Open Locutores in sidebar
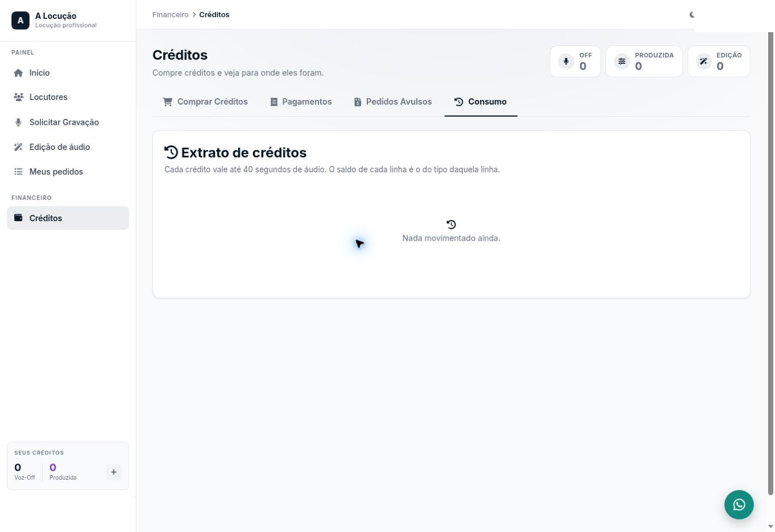Image resolution: width=775 pixels, height=532 pixels. pyautogui.click(x=68, y=97)
